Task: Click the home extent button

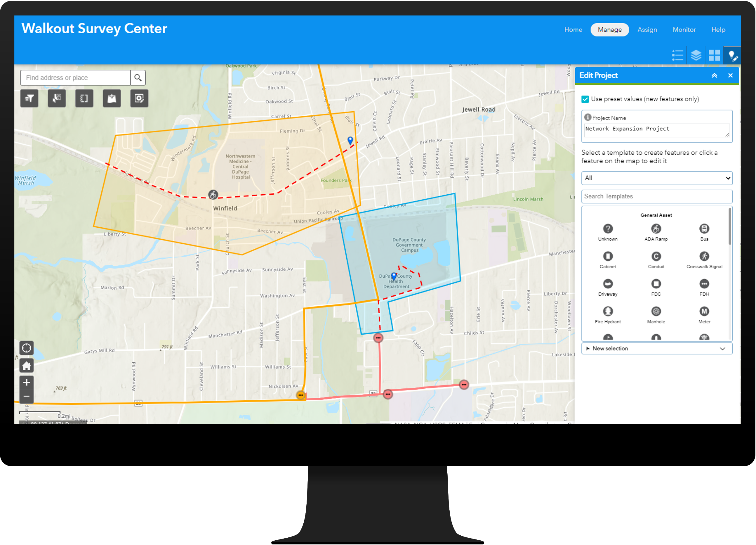Action: pos(27,366)
